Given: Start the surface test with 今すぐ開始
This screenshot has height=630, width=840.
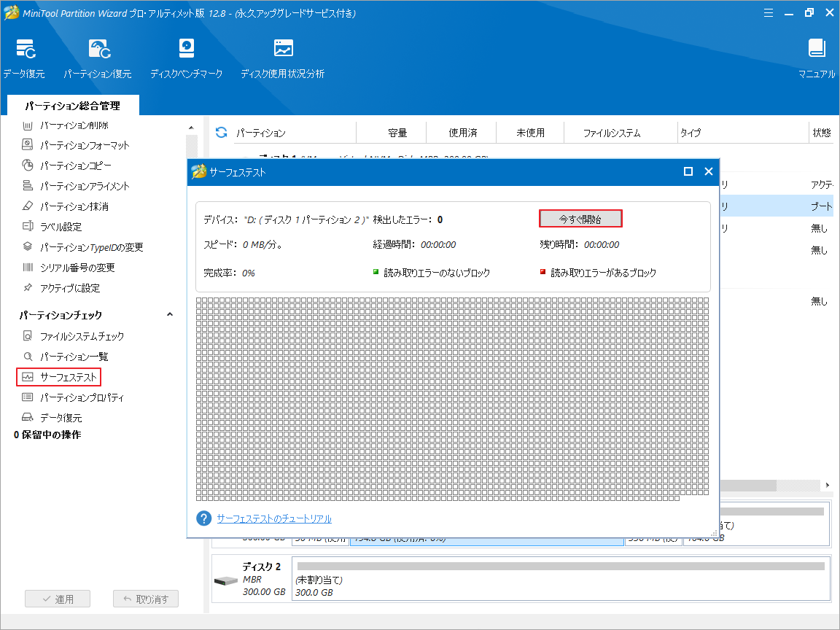Looking at the screenshot, I should 580,219.
